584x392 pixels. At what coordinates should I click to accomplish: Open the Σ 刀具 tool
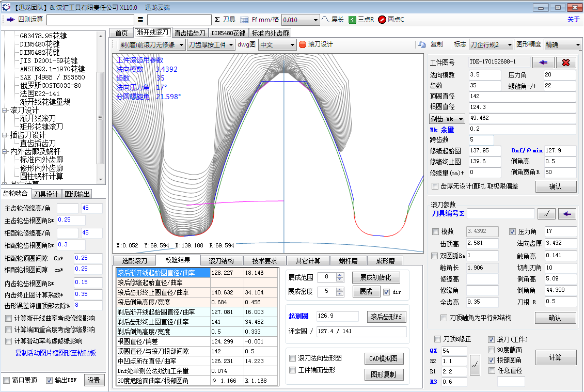(225, 20)
